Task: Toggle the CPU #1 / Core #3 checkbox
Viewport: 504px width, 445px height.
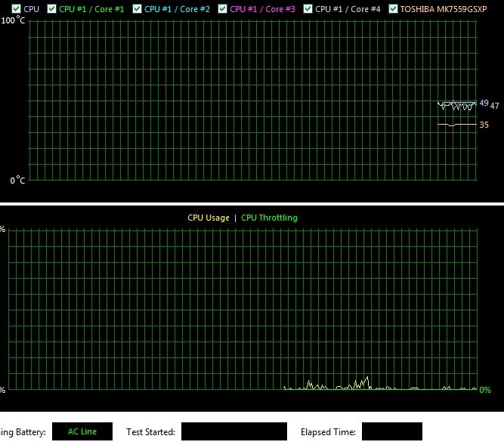Action: click(222, 8)
